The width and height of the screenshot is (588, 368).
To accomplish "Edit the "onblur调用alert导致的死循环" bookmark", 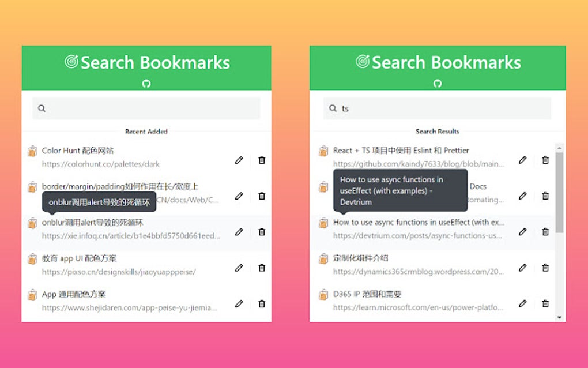I will coord(239,232).
